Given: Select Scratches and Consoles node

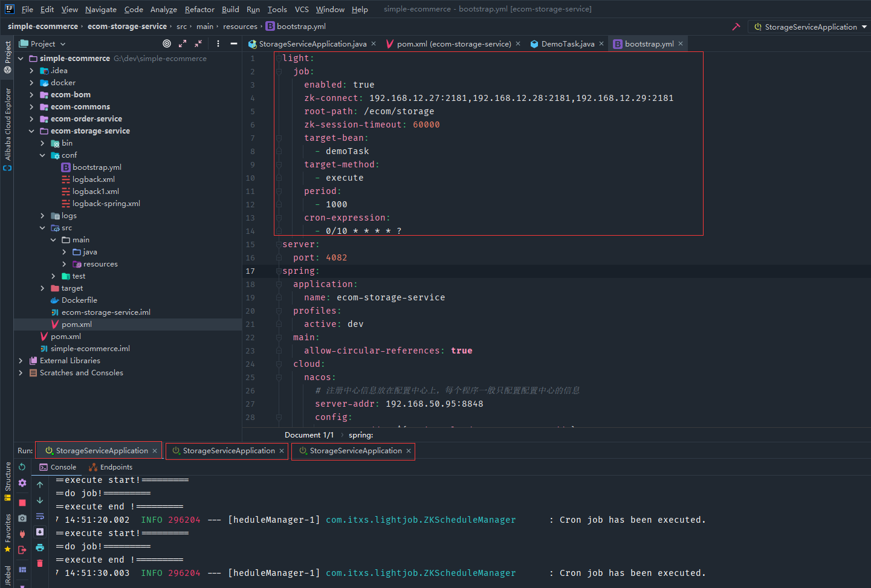Looking at the screenshot, I should click(81, 373).
